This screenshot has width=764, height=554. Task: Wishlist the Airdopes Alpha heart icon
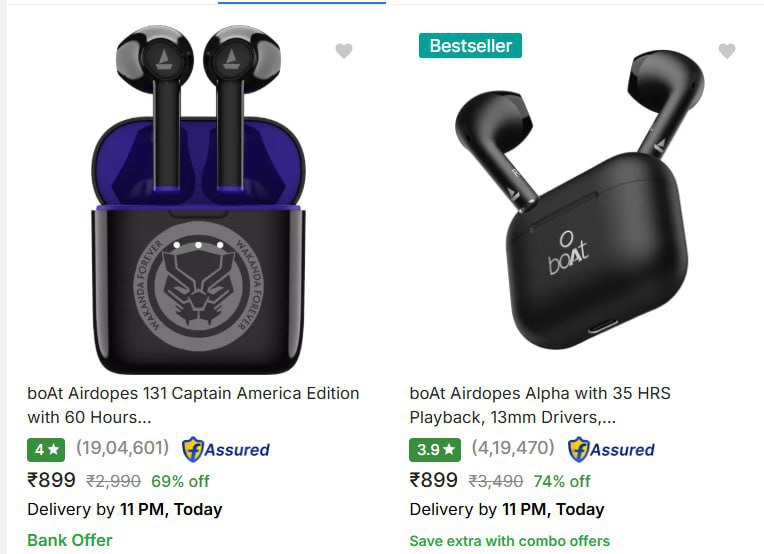tap(727, 51)
